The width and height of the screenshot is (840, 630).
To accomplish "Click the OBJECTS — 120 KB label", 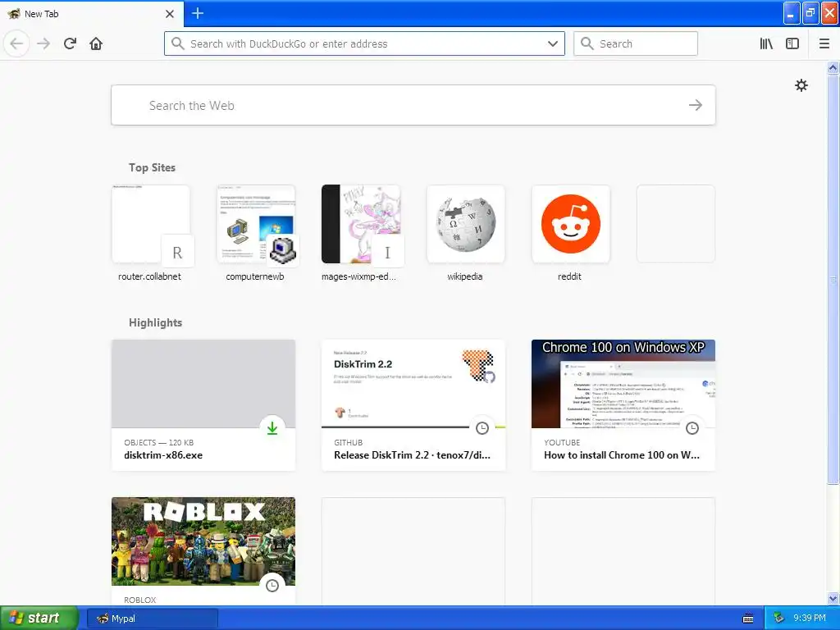I will click(x=158, y=442).
